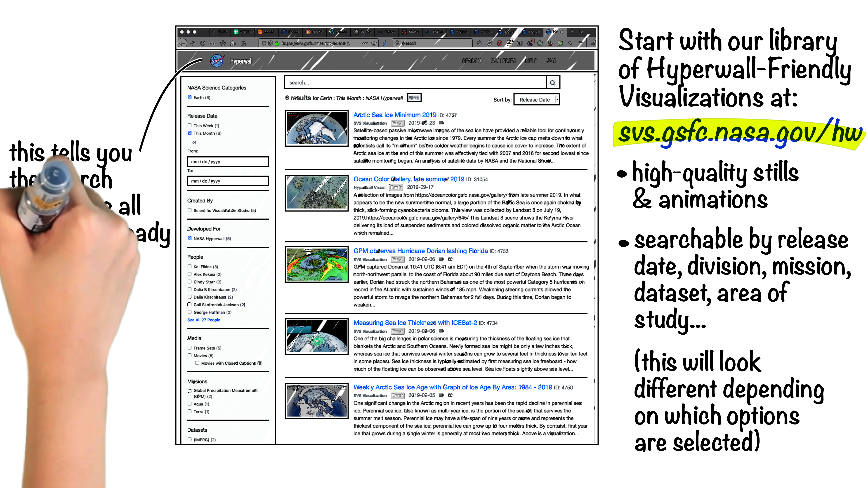Open the downloads arrow icon
The image size is (868, 488).
pos(385,43)
